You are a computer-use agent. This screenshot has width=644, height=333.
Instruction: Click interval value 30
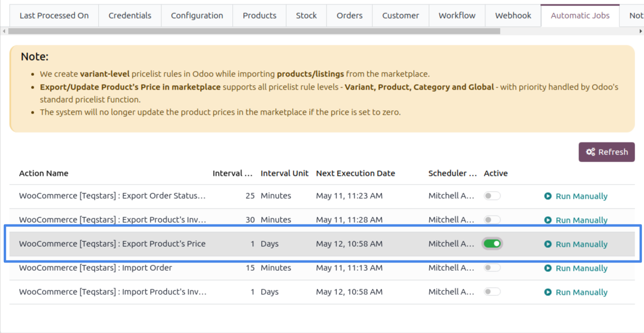pyautogui.click(x=250, y=220)
